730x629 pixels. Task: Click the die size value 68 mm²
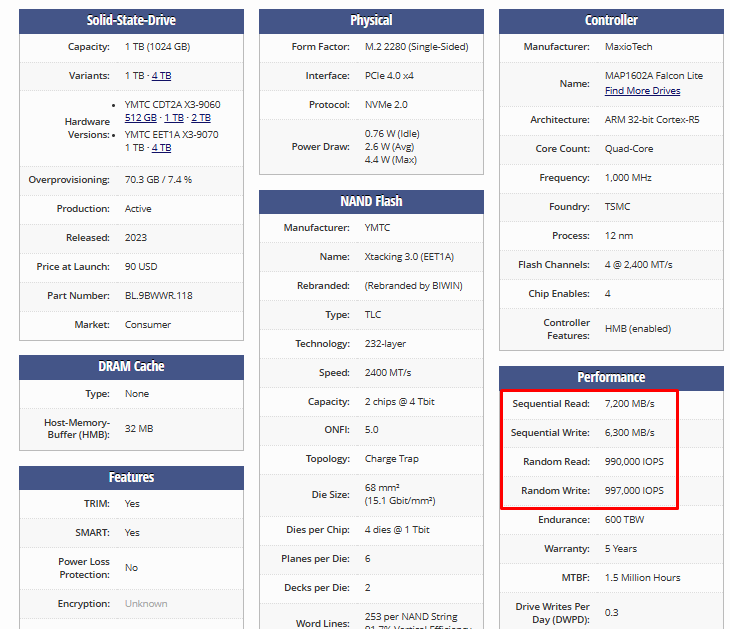(x=382, y=487)
